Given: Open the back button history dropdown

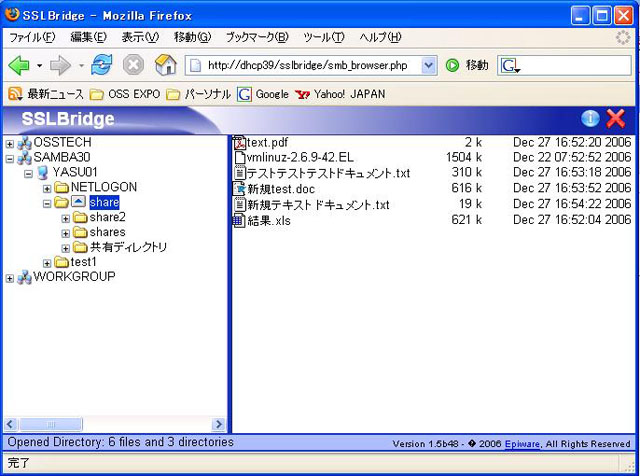Looking at the screenshot, I should (39, 65).
